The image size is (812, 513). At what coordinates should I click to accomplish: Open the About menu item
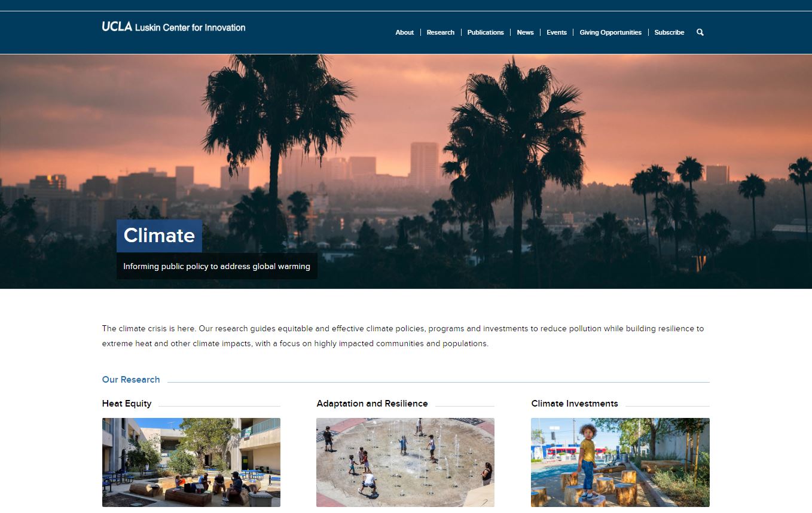(405, 32)
